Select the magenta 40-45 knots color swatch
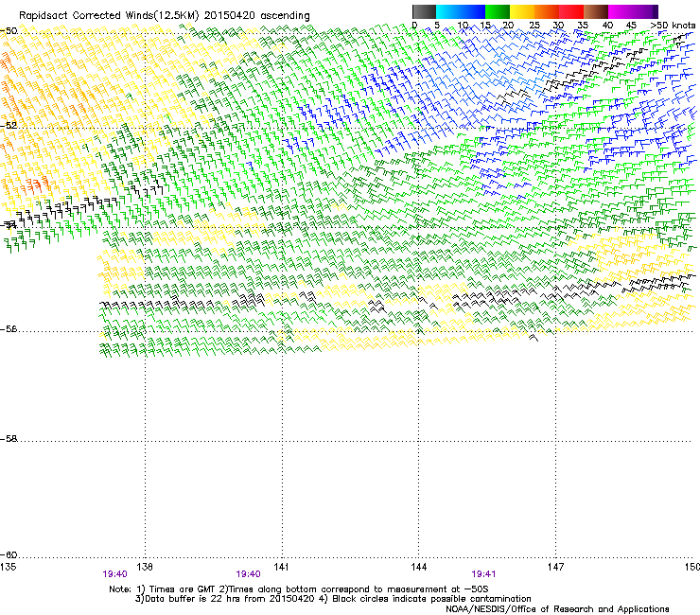The height and width of the screenshot is (615, 700). tap(621, 11)
